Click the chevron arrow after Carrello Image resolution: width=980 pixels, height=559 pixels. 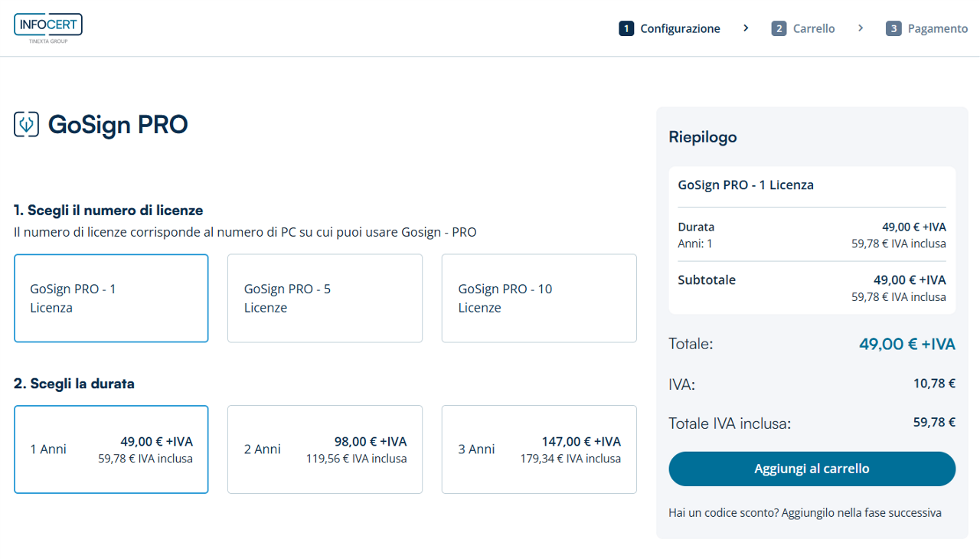861,28
